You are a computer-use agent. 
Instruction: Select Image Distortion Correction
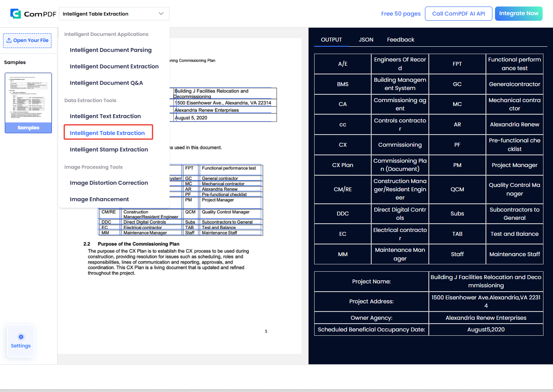click(x=109, y=183)
